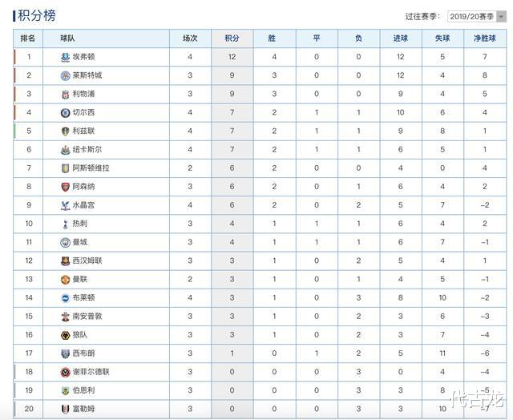Click the Tottenham crest icon

[x=66, y=224]
